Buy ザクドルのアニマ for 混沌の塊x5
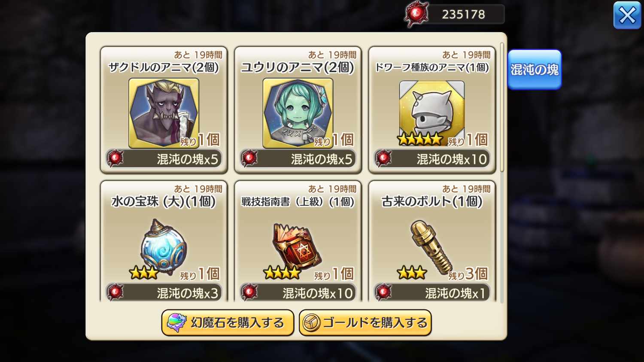Screen dimensions: 644x362 pyautogui.click(x=164, y=159)
